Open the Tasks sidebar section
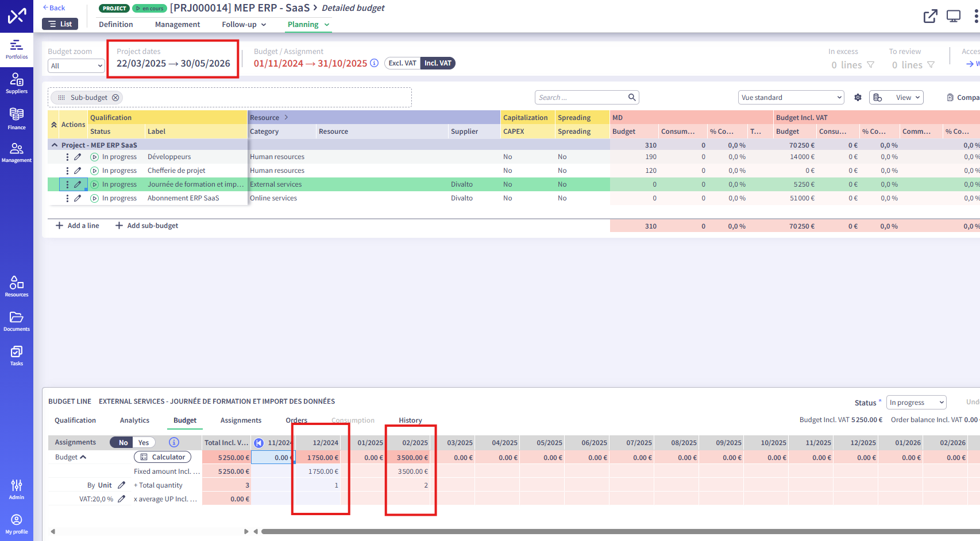 (17, 355)
